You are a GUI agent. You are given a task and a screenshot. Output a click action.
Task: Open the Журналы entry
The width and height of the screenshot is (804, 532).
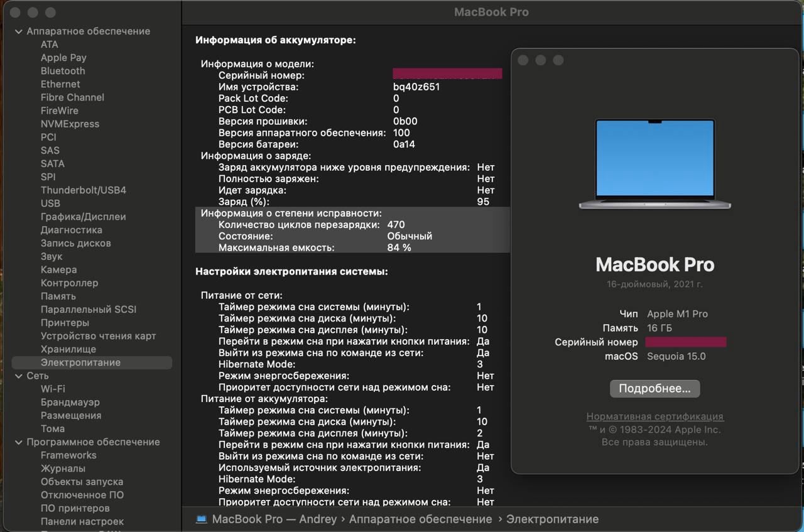click(x=63, y=468)
